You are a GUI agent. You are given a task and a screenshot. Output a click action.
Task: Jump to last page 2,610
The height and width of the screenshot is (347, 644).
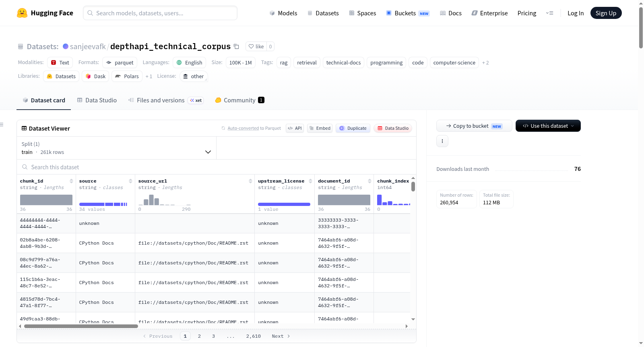(254, 336)
